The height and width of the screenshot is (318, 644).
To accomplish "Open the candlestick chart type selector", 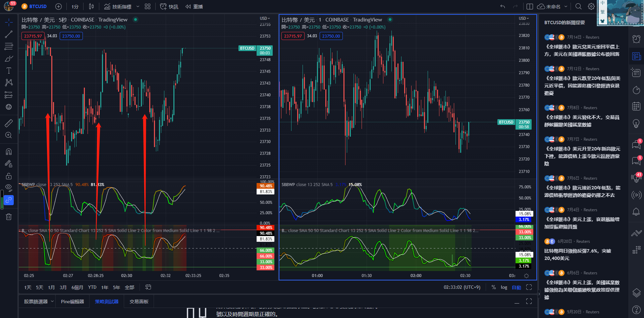I will point(91,6).
